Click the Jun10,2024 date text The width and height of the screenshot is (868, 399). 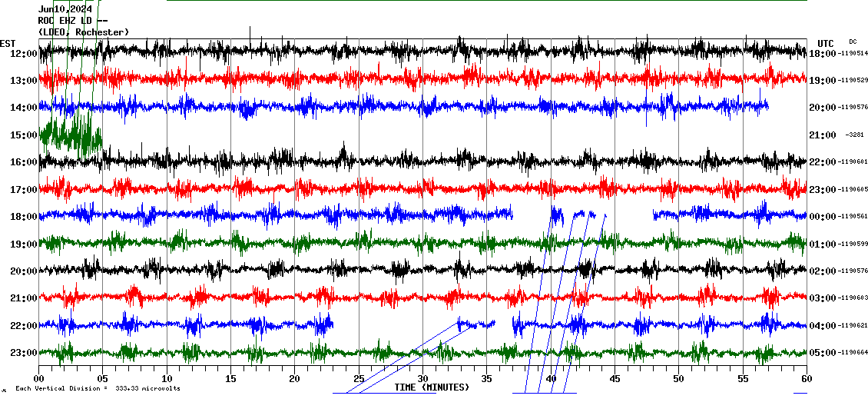(65, 9)
